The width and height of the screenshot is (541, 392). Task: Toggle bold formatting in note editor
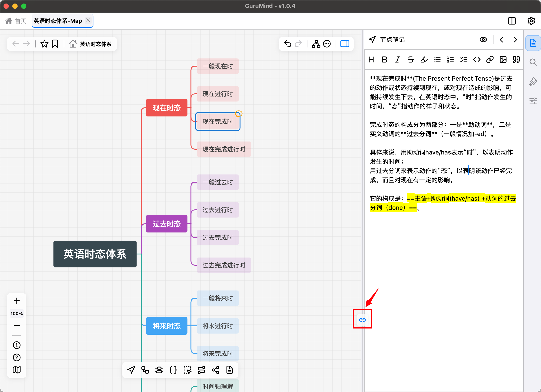[x=384, y=60]
